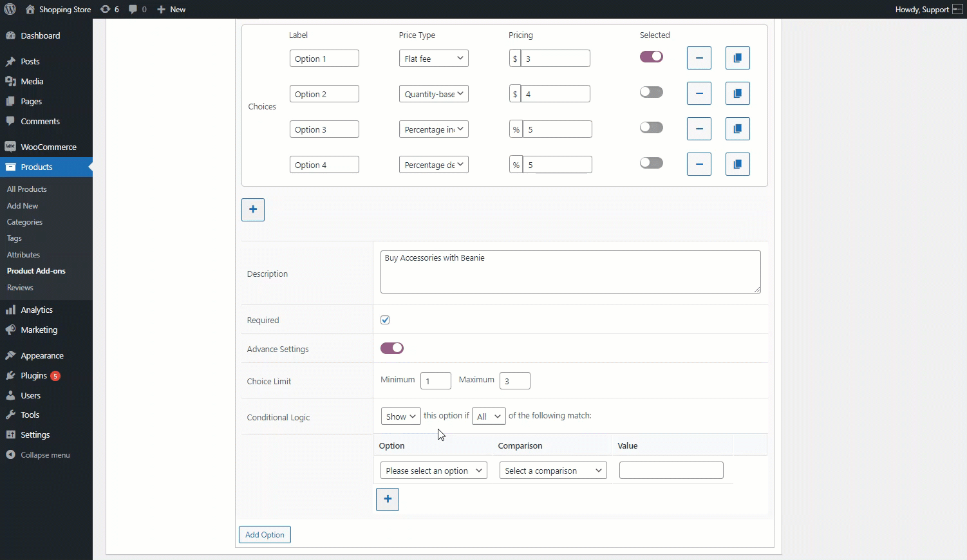Click the WooCommerce sidebar icon
967x560 pixels.
[x=10, y=147]
